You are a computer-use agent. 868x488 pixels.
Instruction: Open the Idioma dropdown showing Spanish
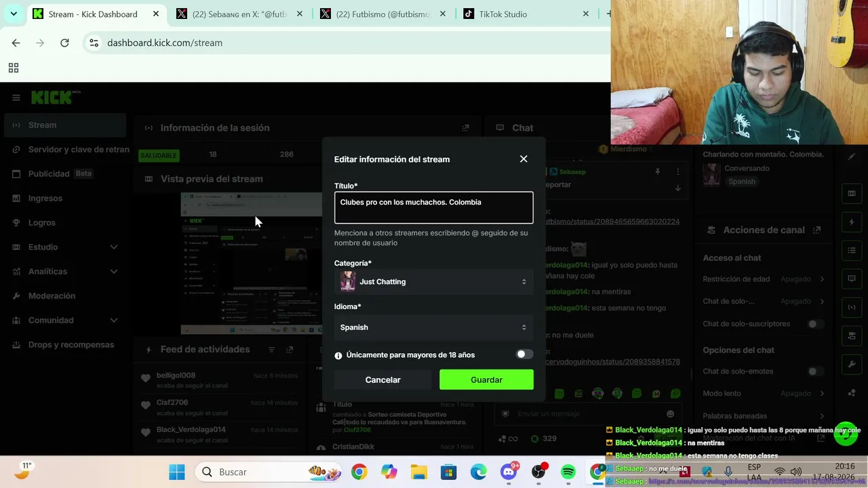434,327
